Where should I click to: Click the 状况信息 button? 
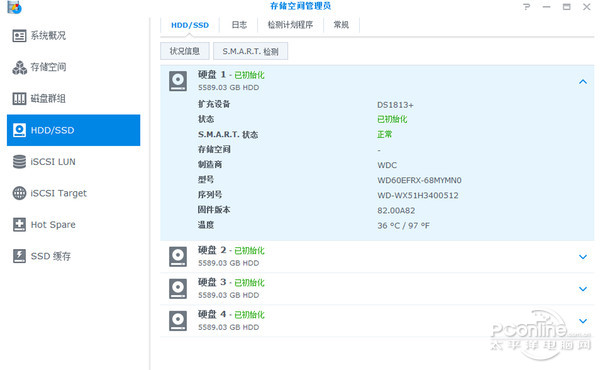pos(185,51)
